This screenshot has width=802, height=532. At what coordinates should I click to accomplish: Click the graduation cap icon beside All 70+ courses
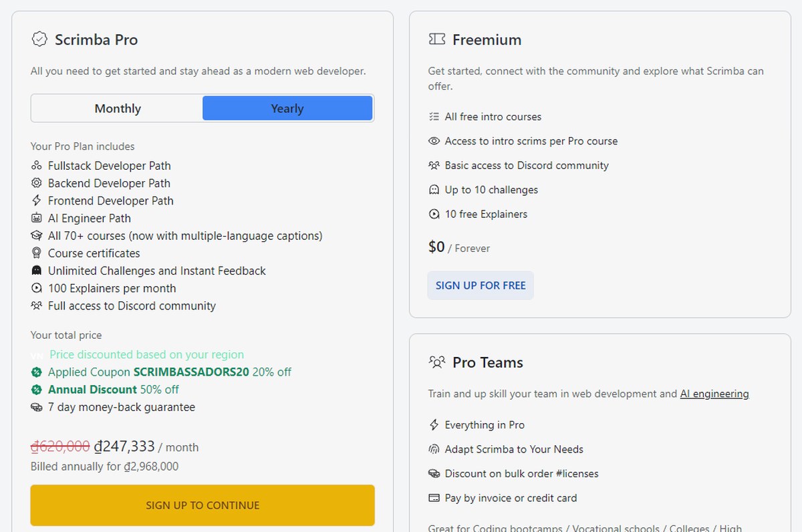coord(37,236)
